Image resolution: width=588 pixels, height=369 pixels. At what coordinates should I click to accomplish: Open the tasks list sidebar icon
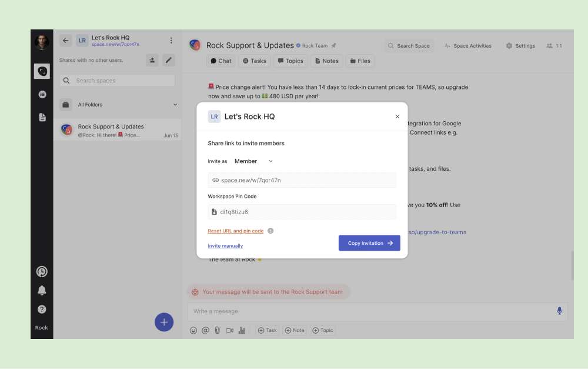pos(42,94)
